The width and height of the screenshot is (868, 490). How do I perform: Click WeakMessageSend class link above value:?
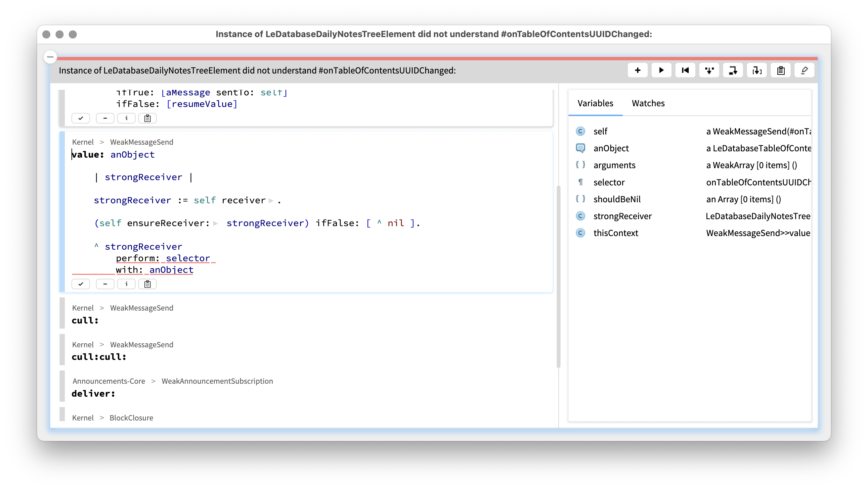142,142
